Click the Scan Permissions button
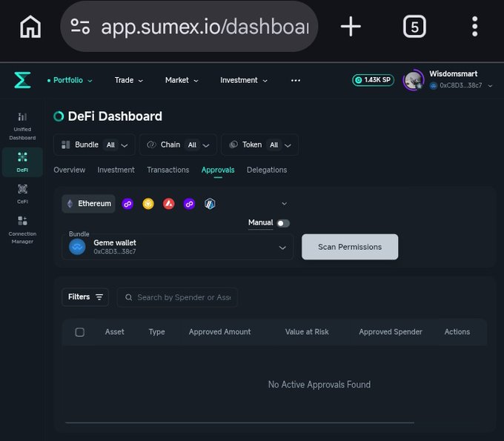This screenshot has height=441, width=504. (x=350, y=247)
